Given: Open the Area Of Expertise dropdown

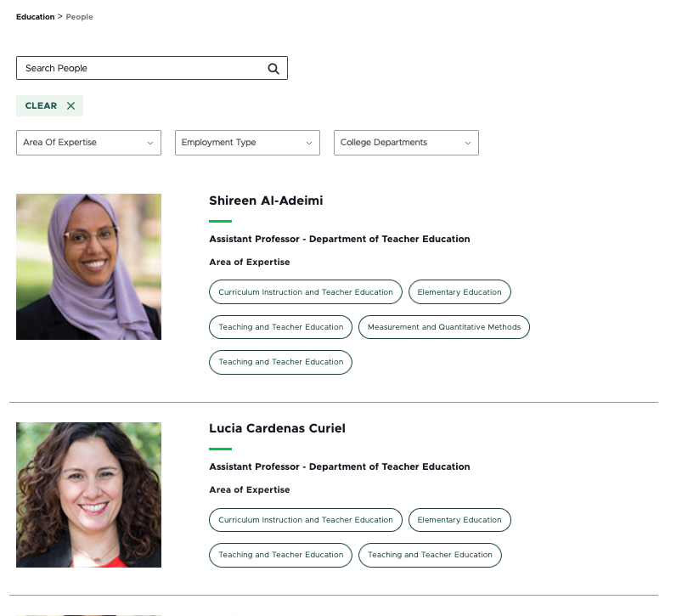Looking at the screenshot, I should click(88, 143).
